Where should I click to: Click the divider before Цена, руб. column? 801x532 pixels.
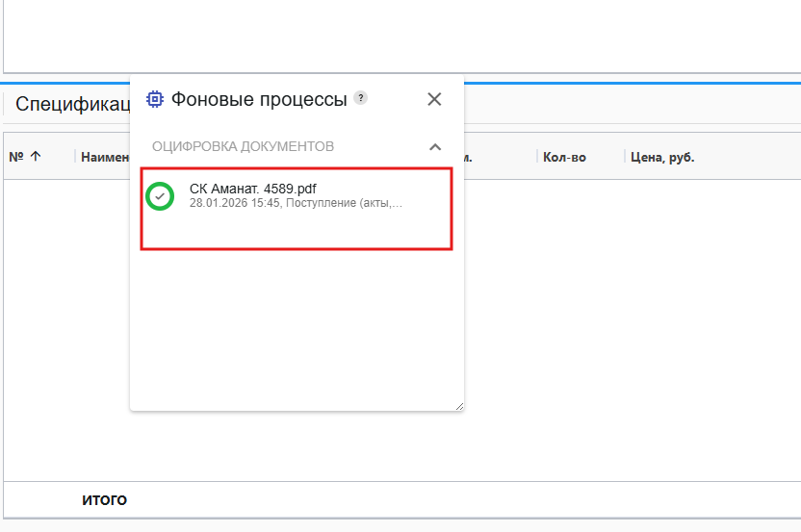[626, 157]
